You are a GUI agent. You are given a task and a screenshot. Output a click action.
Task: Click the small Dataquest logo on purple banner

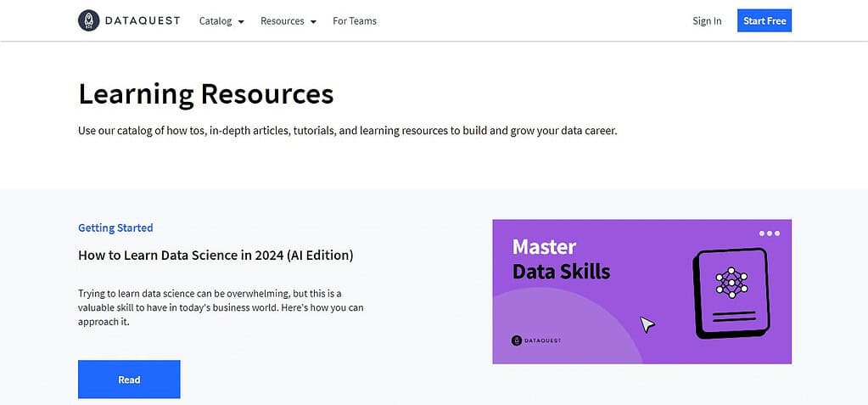pyautogui.click(x=535, y=340)
